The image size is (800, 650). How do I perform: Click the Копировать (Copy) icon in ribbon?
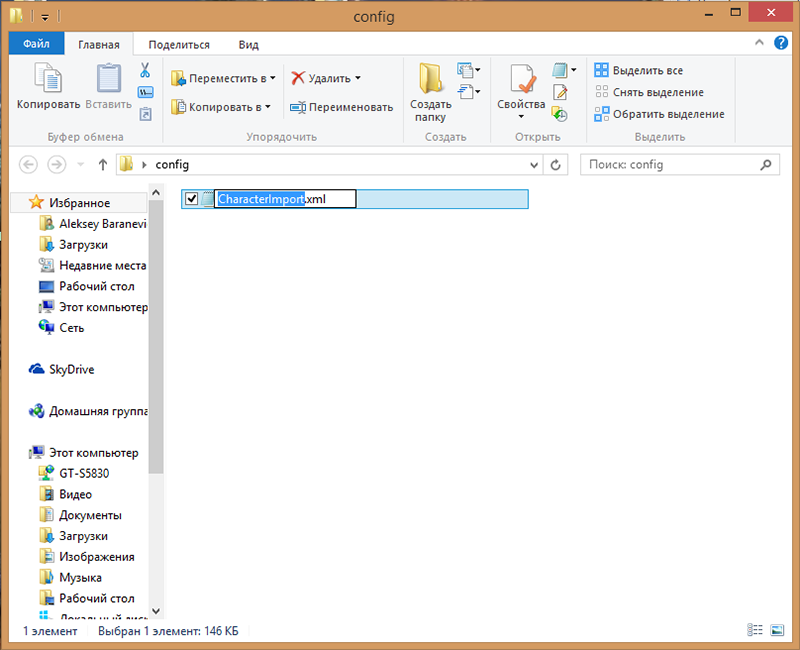coord(48,82)
